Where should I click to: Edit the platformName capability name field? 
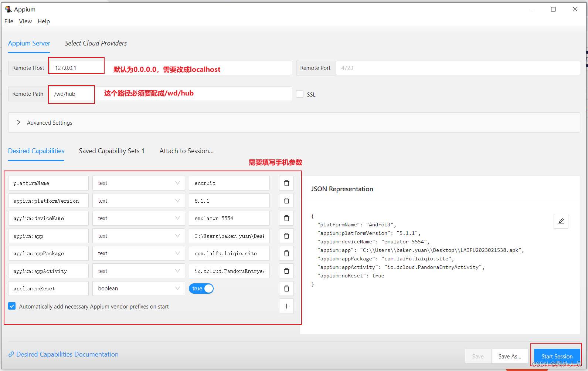[x=48, y=183]
